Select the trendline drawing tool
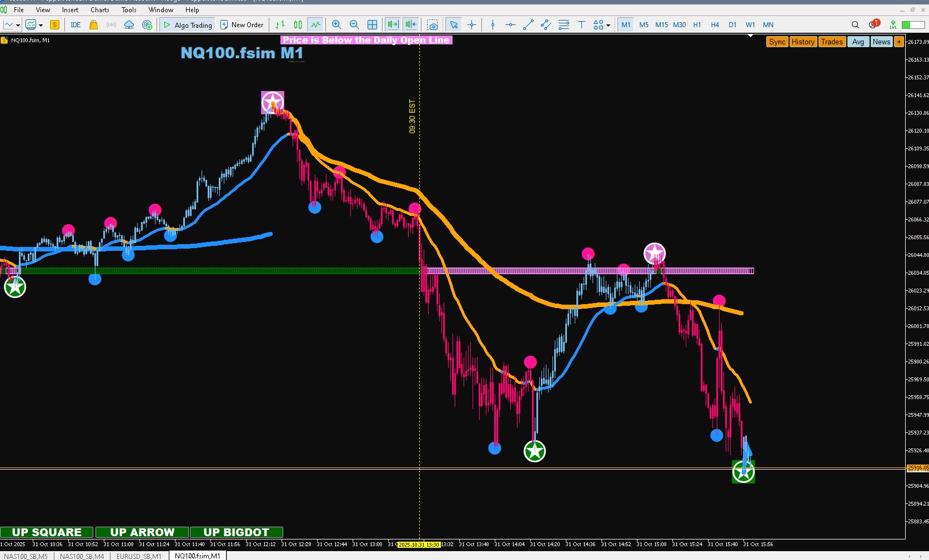This screenshot has height=560, width=929. pos(528,25)
